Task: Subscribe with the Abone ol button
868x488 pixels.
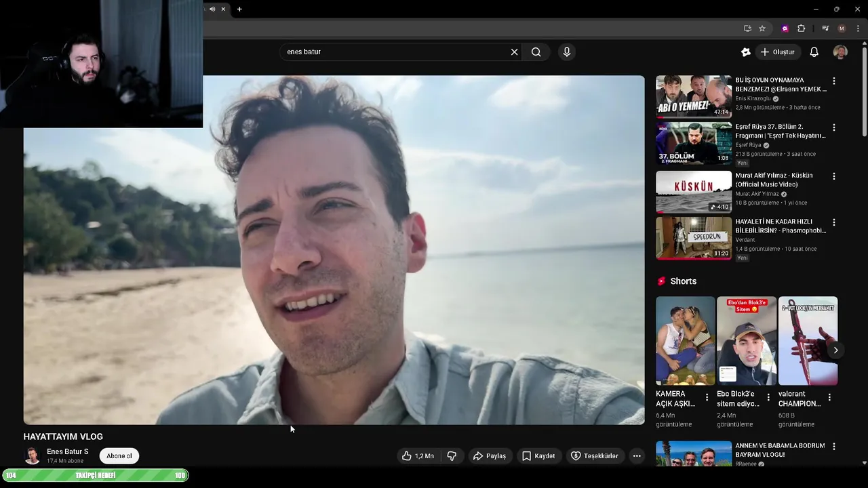Action: pyautogui.click(x=119, y=456)
